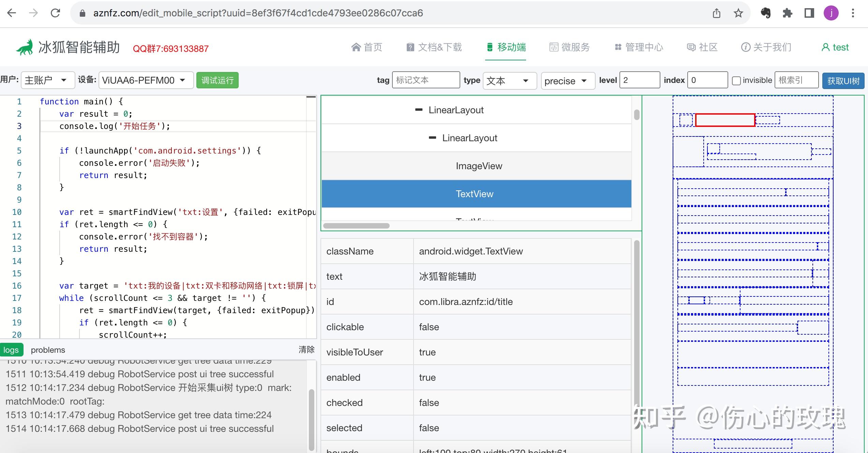The image size is (868, 453).
Task: Open the type 文本 dropdown
Action: (509, 81)
